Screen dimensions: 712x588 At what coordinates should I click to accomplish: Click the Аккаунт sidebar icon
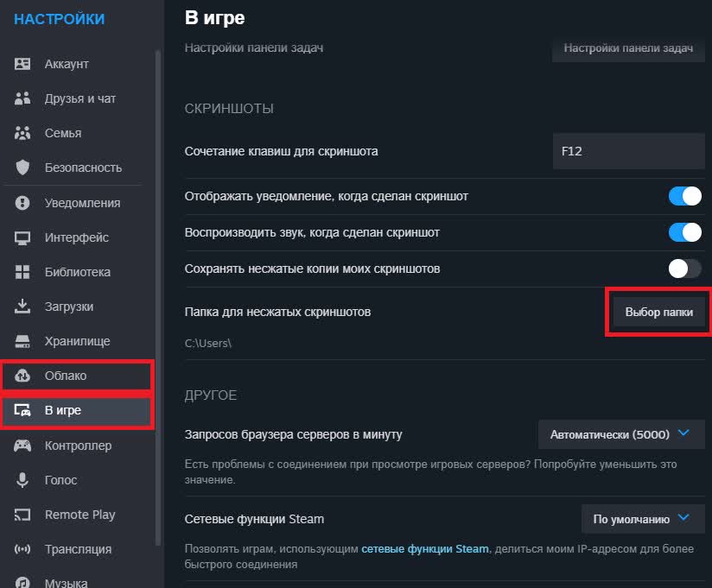pos(22,64)
